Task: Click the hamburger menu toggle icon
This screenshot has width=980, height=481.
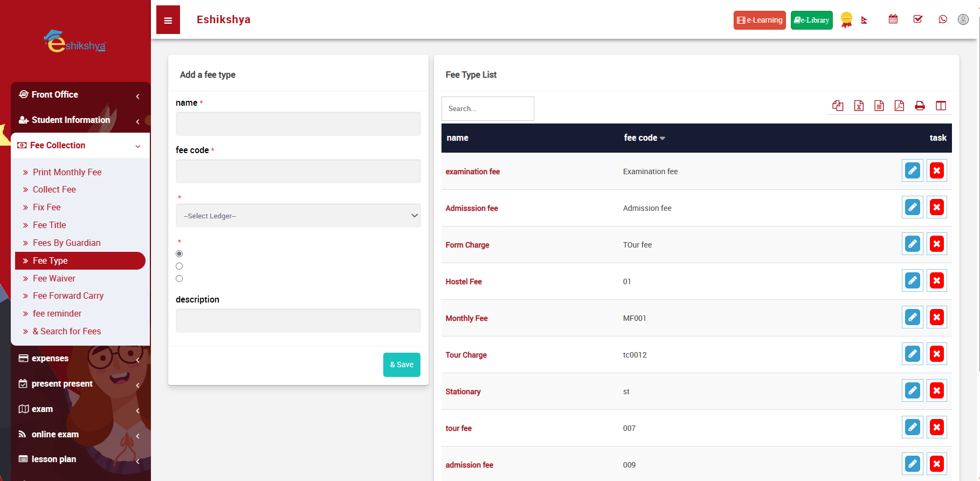Action: click(x=168, y=20)
